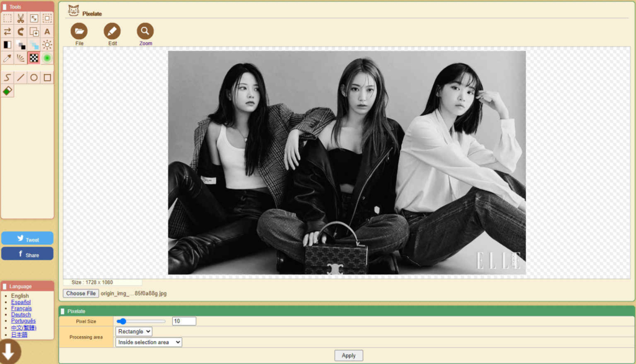Open the Rectangle processing area dropdown

click(x=134, y=331)
